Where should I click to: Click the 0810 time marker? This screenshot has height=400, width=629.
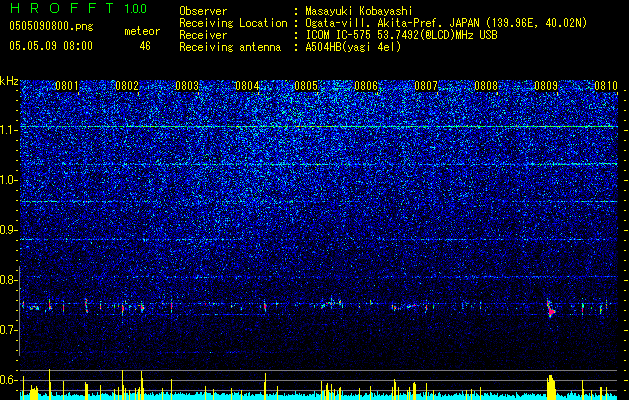point(606,86)
